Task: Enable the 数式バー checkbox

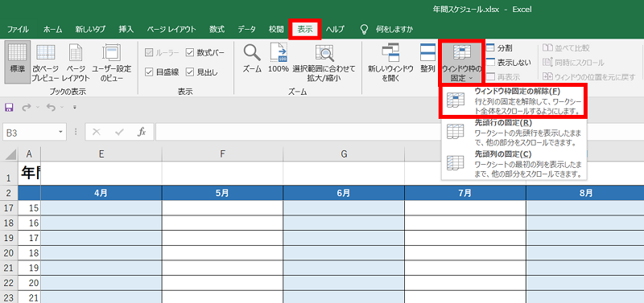Action: click(x=189, y=52)
